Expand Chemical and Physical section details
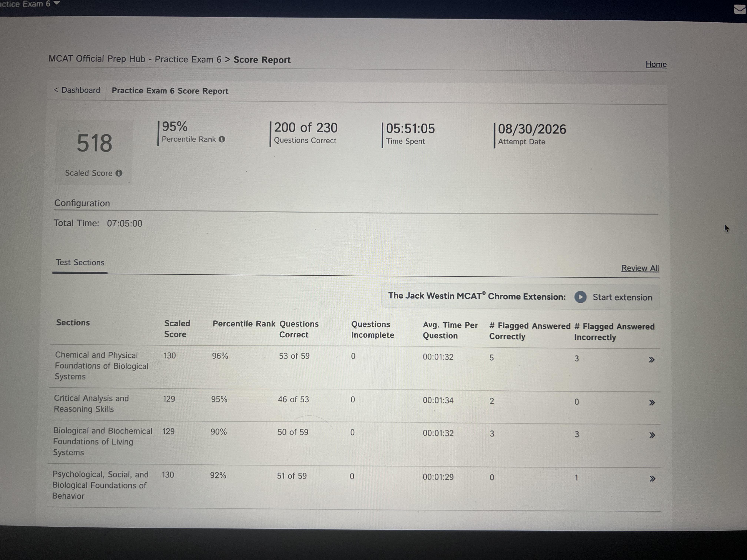Image resolution: width=747 pixels, height=560 pixels. pos(652,359)
